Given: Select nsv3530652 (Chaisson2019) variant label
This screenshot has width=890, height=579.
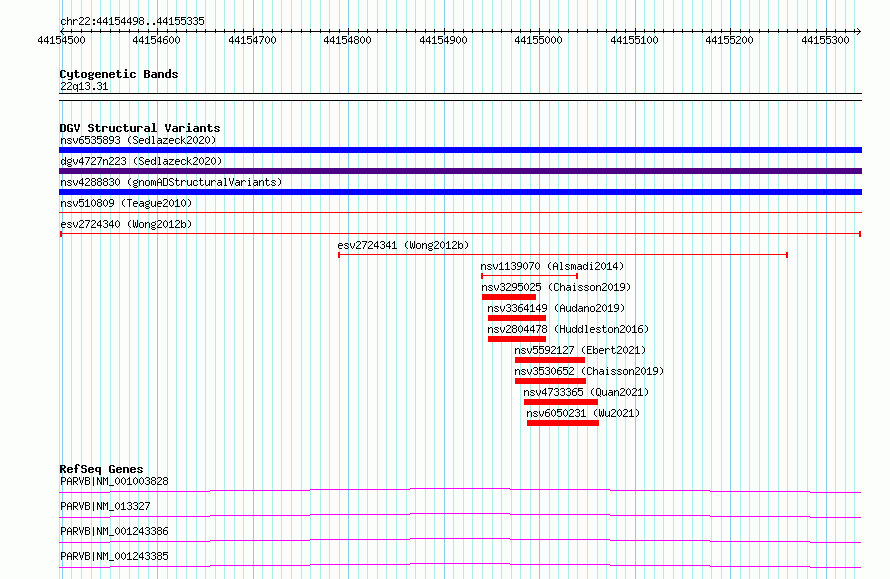Looking at the screenshot, I should (589, 371).
